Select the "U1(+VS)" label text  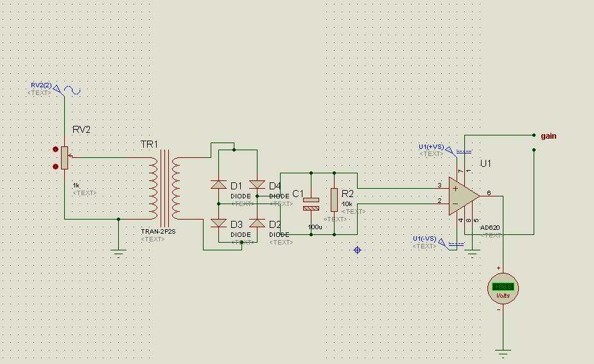pos(431,147)
